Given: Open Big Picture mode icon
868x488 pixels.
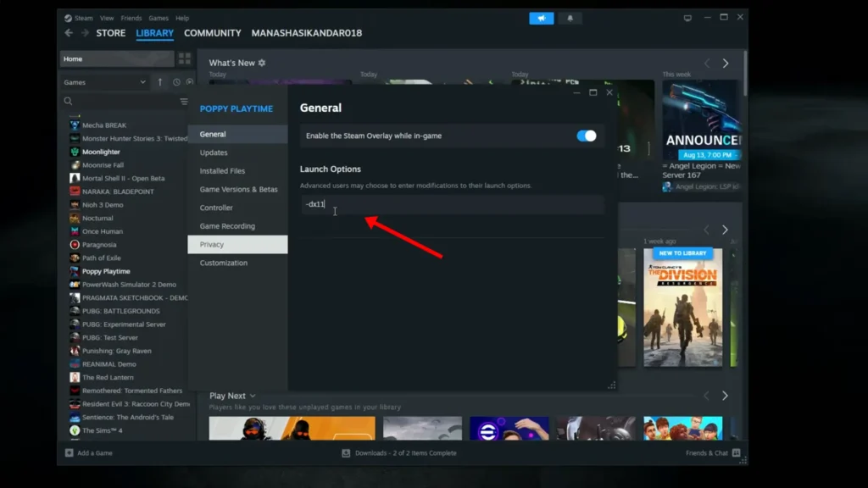Looking at the screenshot, I should point(687,18).
